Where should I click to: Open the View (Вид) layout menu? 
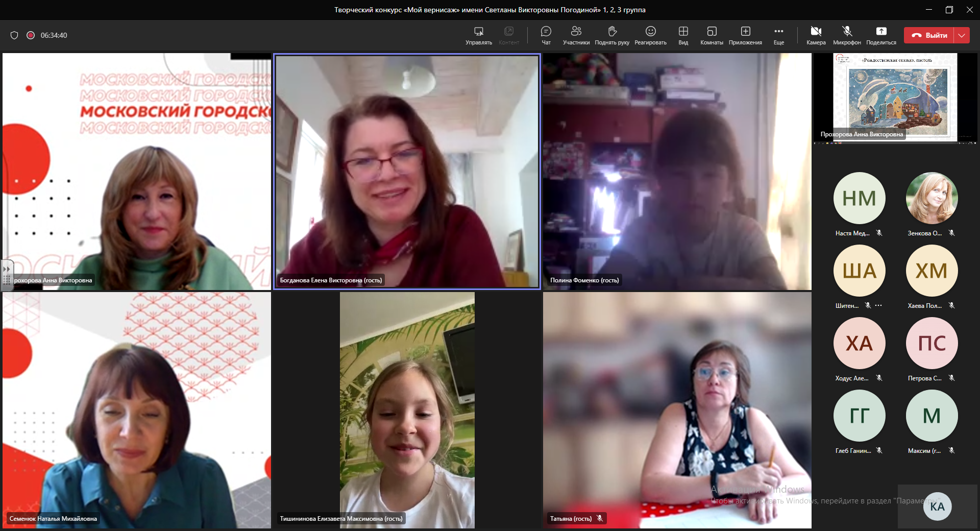tap(683, 35)
